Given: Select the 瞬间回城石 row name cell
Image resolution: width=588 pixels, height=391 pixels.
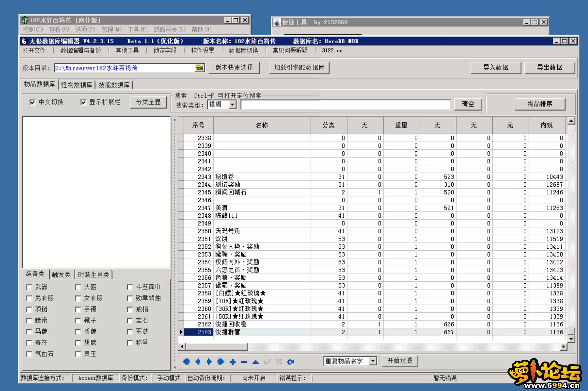Looking at the screenshot, I should [x=262, y=192].
